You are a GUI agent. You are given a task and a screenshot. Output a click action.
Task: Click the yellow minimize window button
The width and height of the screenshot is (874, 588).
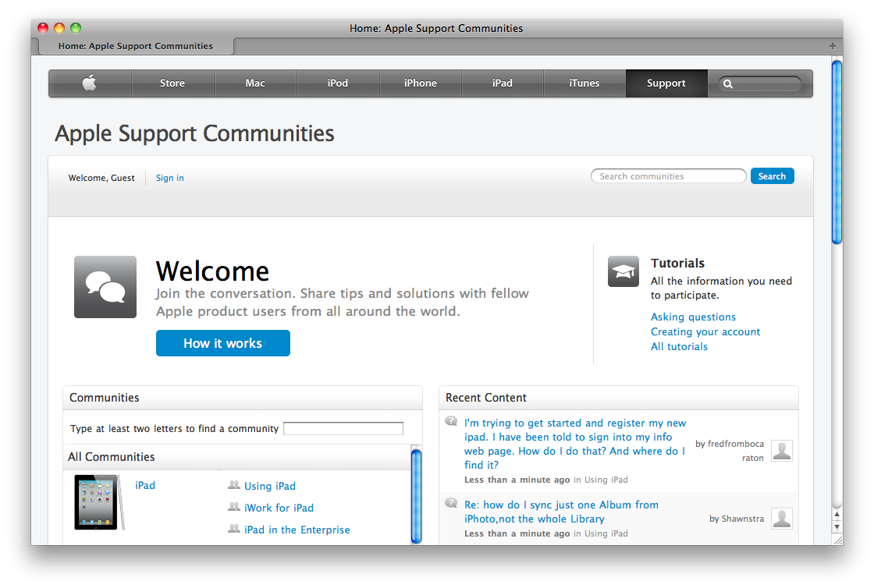tap(59, 28)
